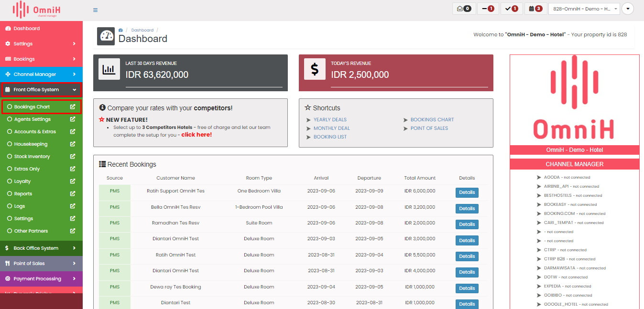Click the breadcrumb home dashboard icon
This screenshot has height=309, width=644.
[120, 30]
